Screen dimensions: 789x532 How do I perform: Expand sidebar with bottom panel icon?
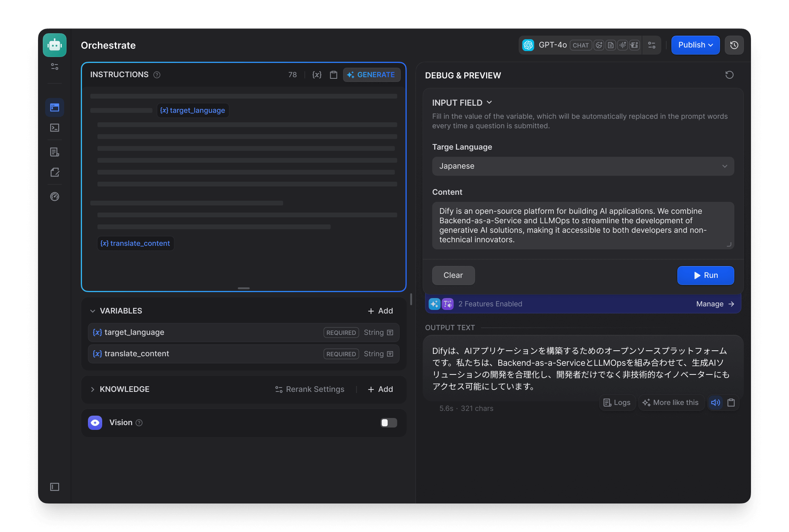point(55,487)
